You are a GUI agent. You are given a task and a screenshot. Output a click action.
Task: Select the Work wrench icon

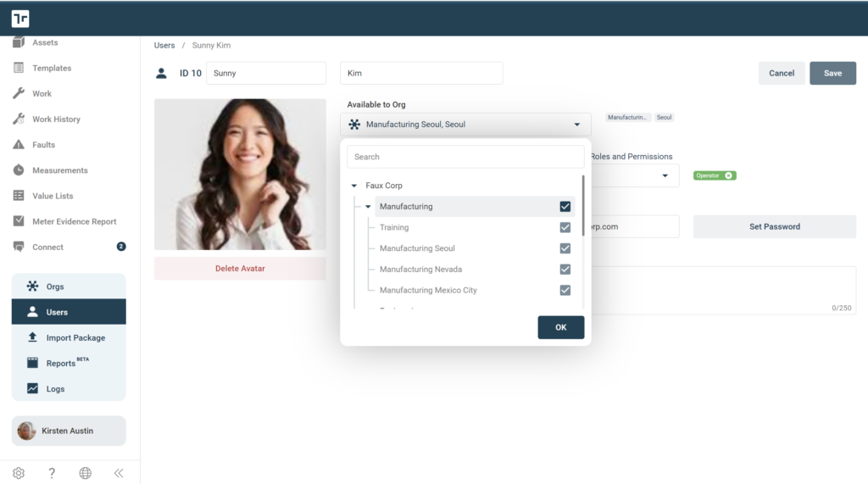pos(19,93)
